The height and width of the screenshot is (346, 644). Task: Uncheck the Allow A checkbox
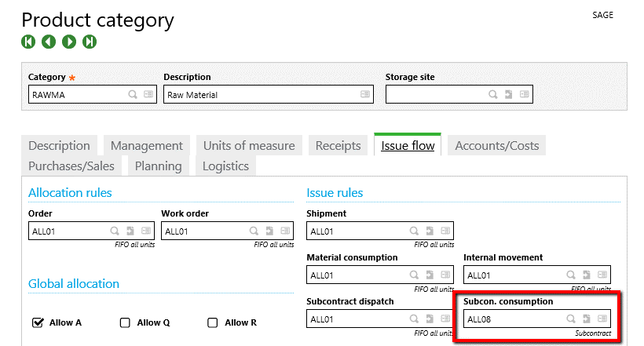pos(37,322)
